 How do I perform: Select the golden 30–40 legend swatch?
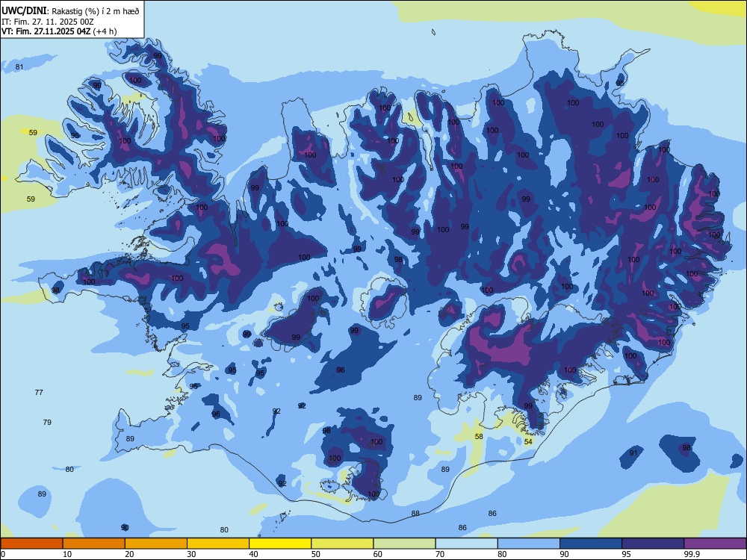218,544
